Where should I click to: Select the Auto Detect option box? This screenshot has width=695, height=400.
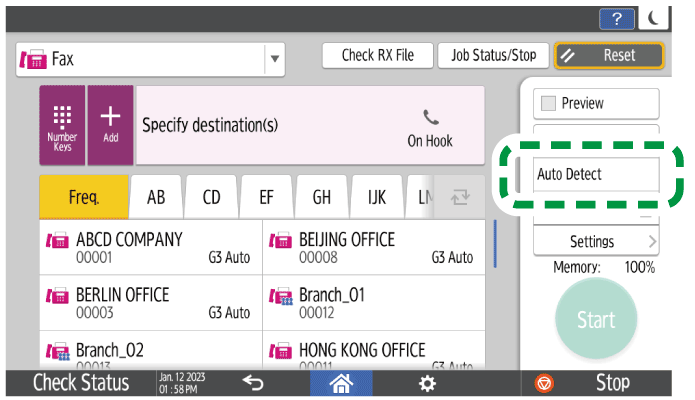click(x=595, y=174)
